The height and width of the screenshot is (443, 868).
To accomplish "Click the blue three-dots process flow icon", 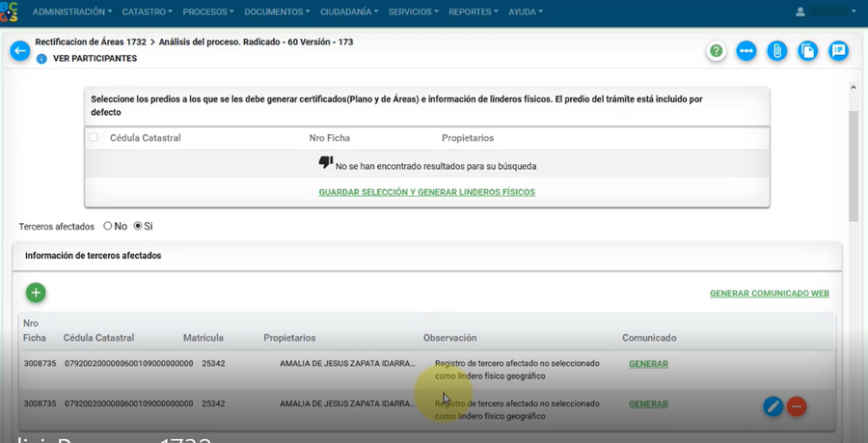I will [746, 51].
